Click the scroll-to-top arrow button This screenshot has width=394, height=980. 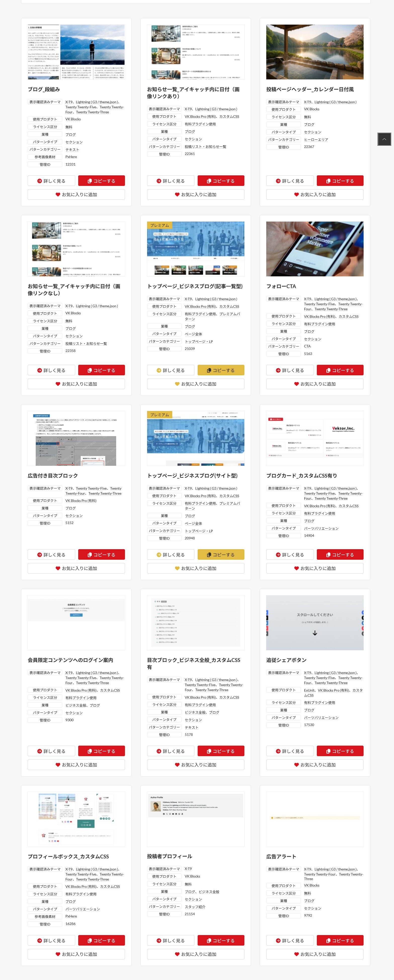pyautogui.click(x=384, y=139)
